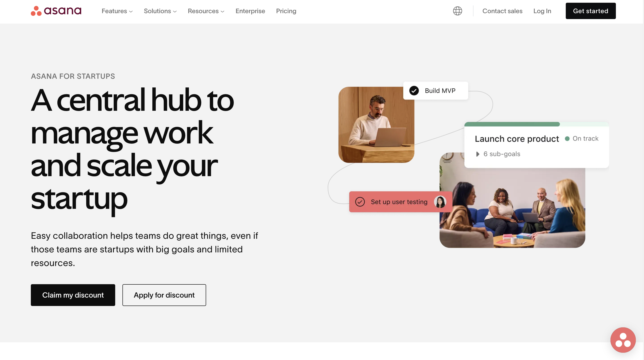Select the Pricing menu item
This screenshot has width=644, height=360.
point(286,11)
